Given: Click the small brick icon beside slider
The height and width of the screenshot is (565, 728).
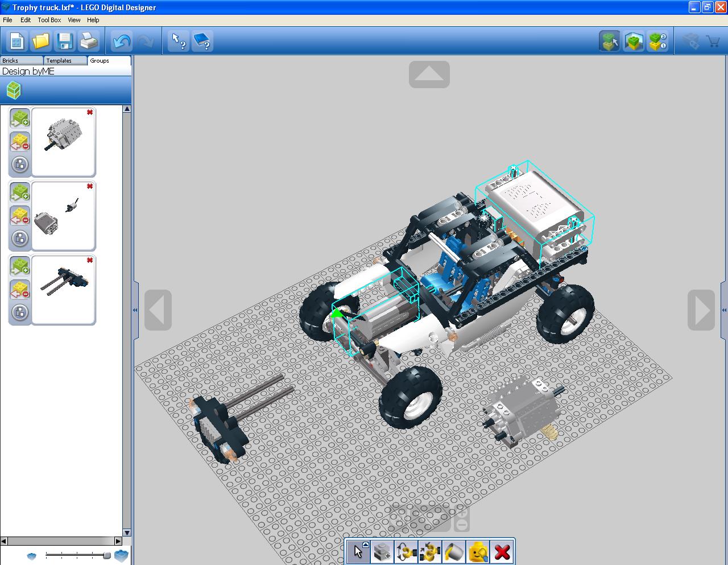Looking at the screenshot, I should [x=32, y=556].
